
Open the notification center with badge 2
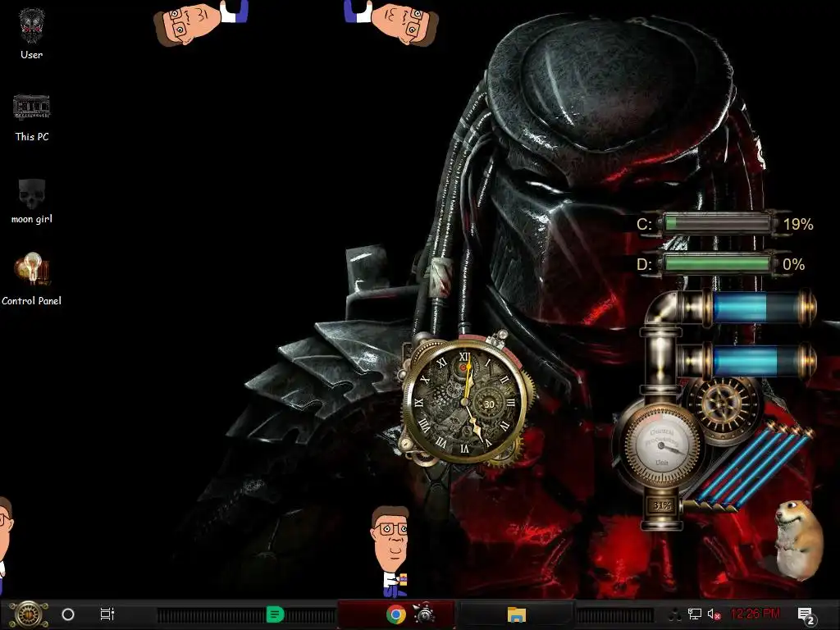(x=806, y=615)
